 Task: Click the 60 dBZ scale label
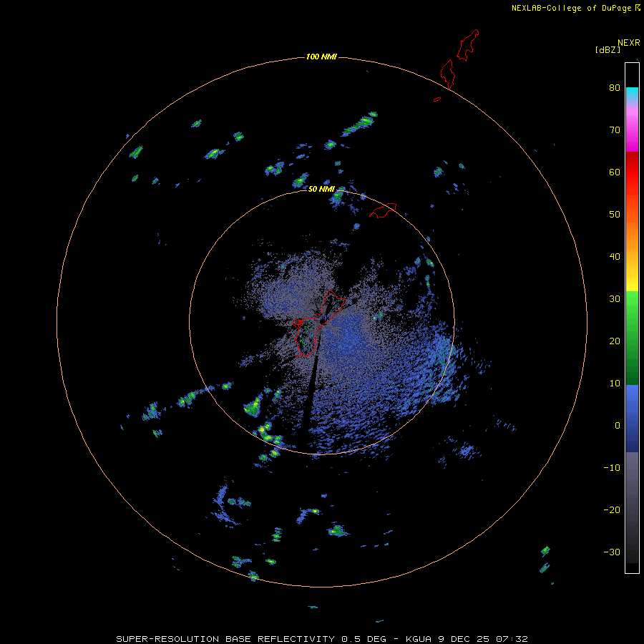coord(615,172)
